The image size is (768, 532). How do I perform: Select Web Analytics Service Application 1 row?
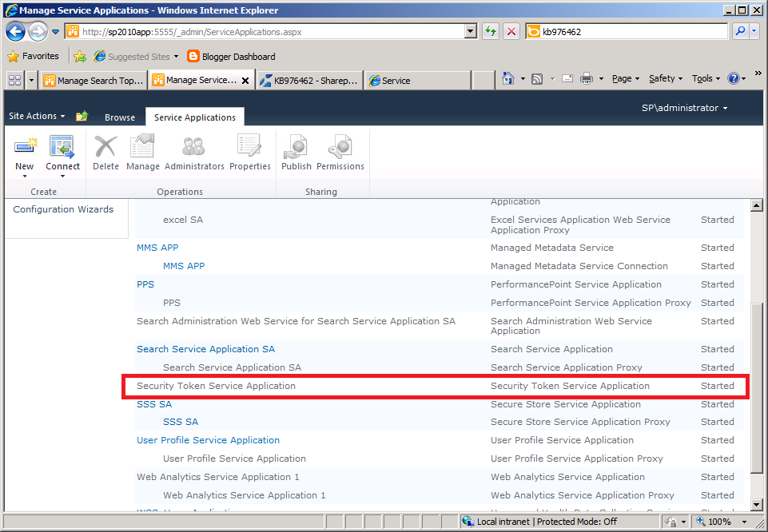click(439, 477)
